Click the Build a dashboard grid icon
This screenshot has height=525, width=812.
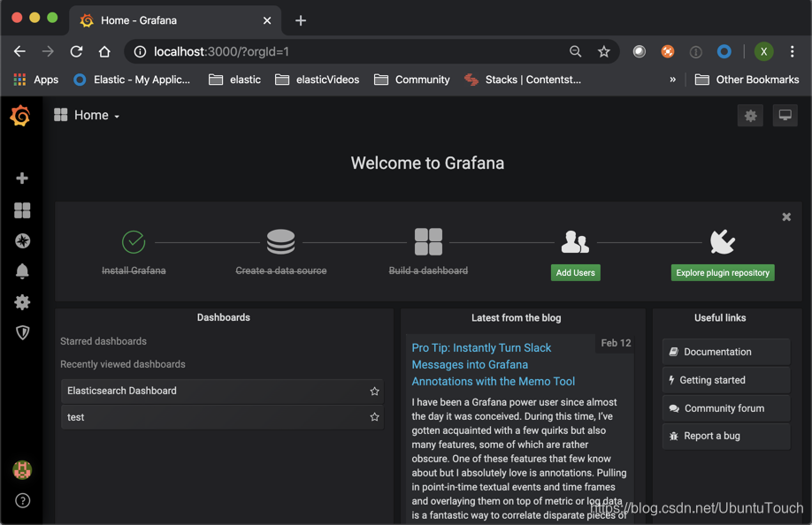coord(428,241)
